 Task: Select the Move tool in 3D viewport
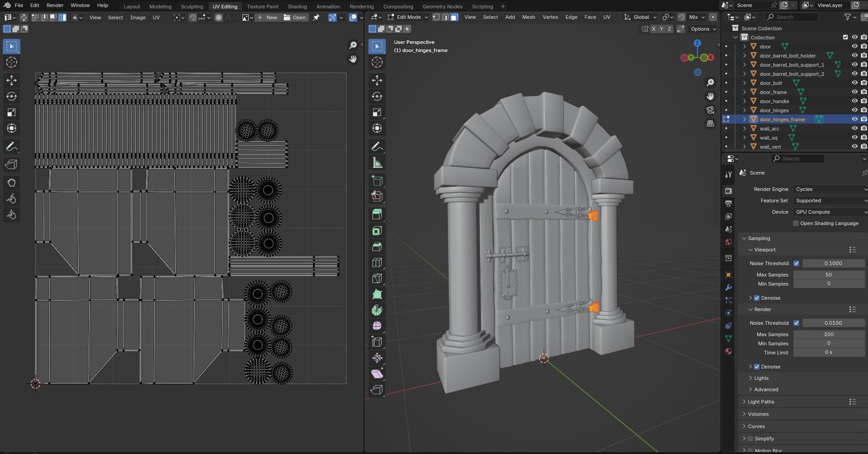(377, 80)
